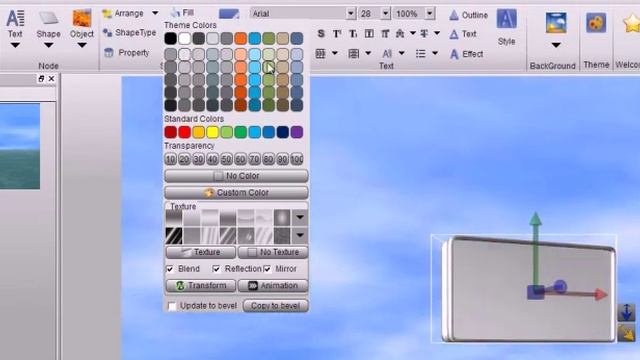Open the Theme palette icon

[596, 22]
